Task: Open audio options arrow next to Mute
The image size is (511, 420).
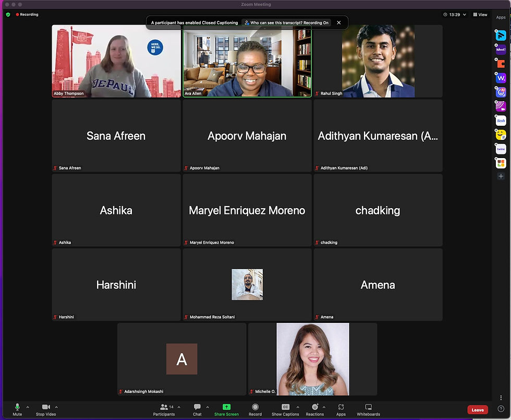Action: (x=28, y=407)
